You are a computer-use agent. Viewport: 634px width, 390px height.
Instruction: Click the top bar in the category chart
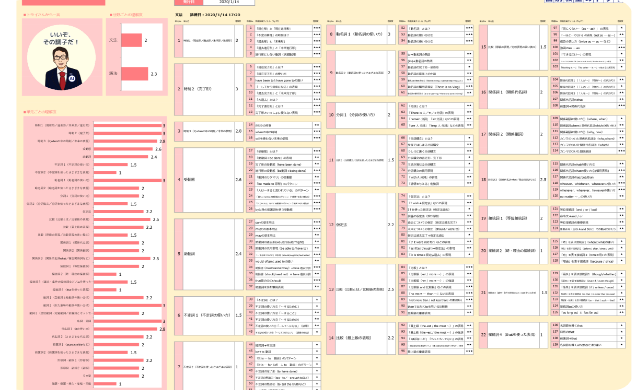point(131,40)
